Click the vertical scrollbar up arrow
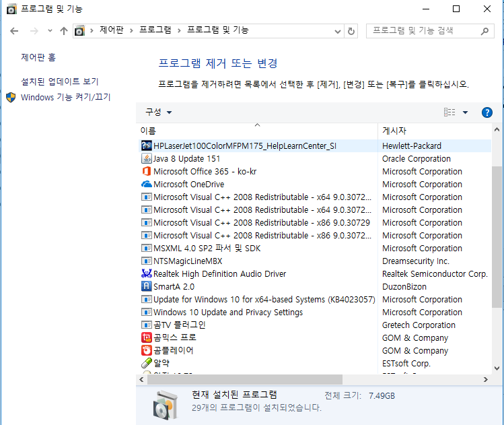Image resolution: width=504 pixels, height=425 pixels. click(x=497, y=130)
